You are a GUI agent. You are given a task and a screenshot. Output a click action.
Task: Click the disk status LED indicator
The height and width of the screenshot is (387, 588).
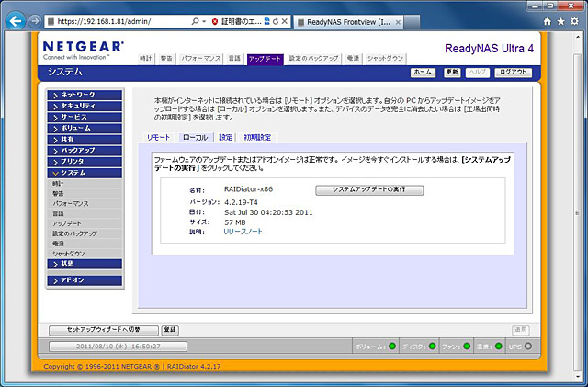click(430, 347)
